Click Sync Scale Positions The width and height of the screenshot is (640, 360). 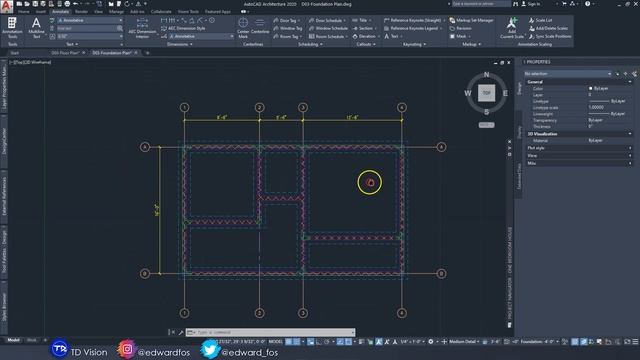550,36
